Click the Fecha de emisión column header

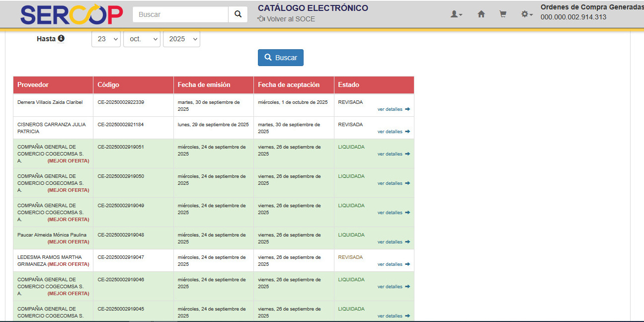[204, 85]
